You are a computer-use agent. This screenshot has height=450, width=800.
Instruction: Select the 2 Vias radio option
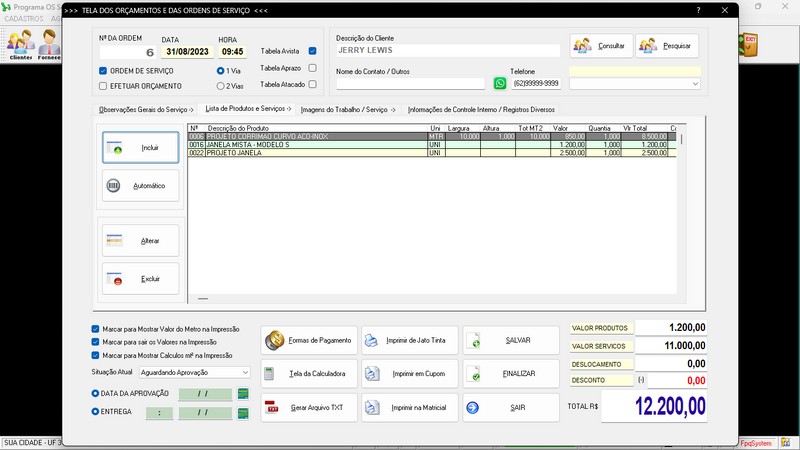pyautogui.click(x=221, y=86)
